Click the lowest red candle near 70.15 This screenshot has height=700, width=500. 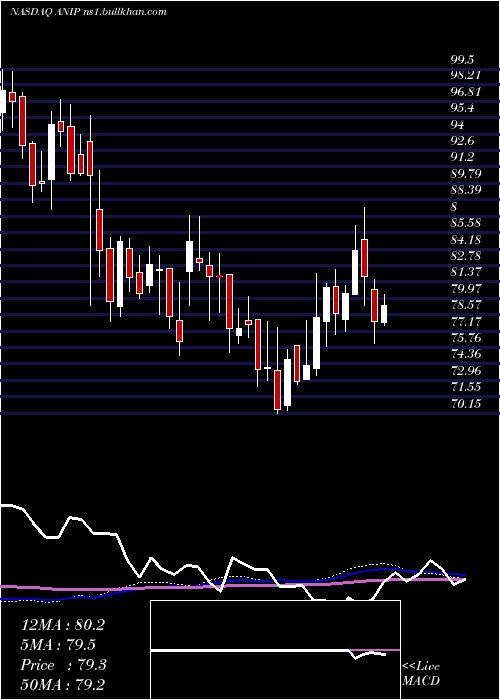278,389
